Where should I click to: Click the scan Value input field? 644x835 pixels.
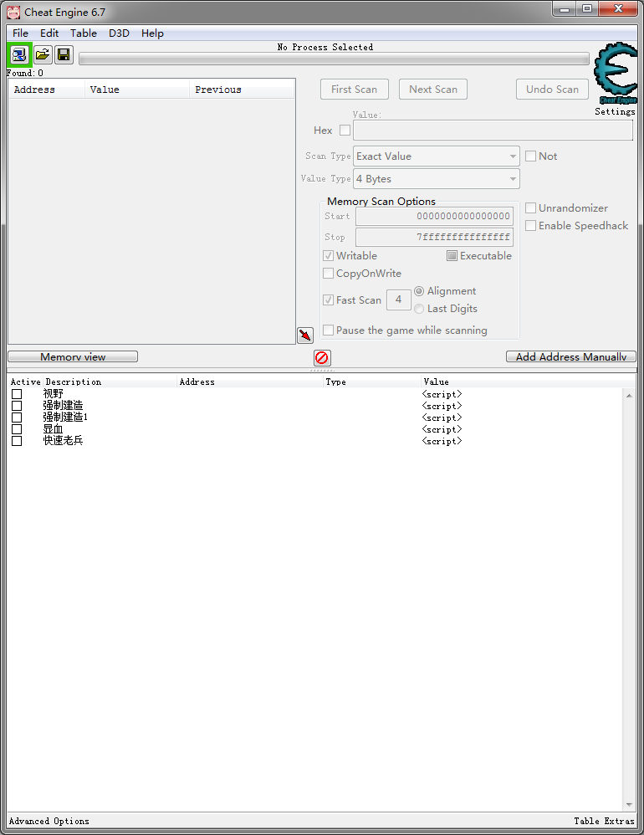coord(493,130)
